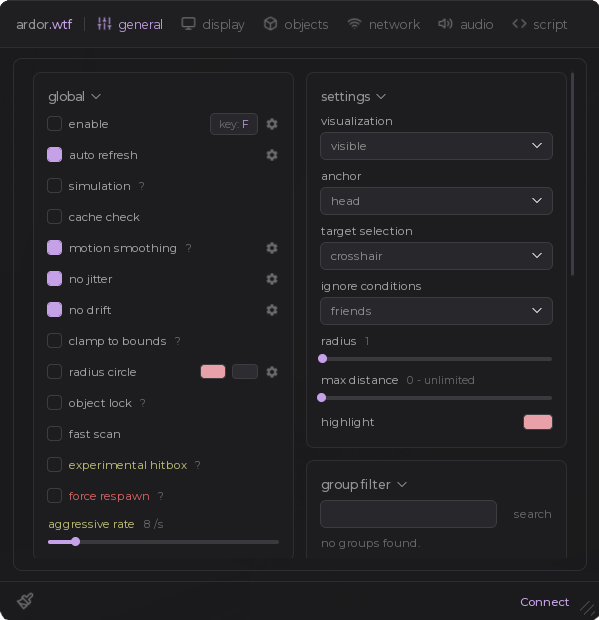Collapse the group filter section
The image size is (599, 620).
(x=364, y=484)
